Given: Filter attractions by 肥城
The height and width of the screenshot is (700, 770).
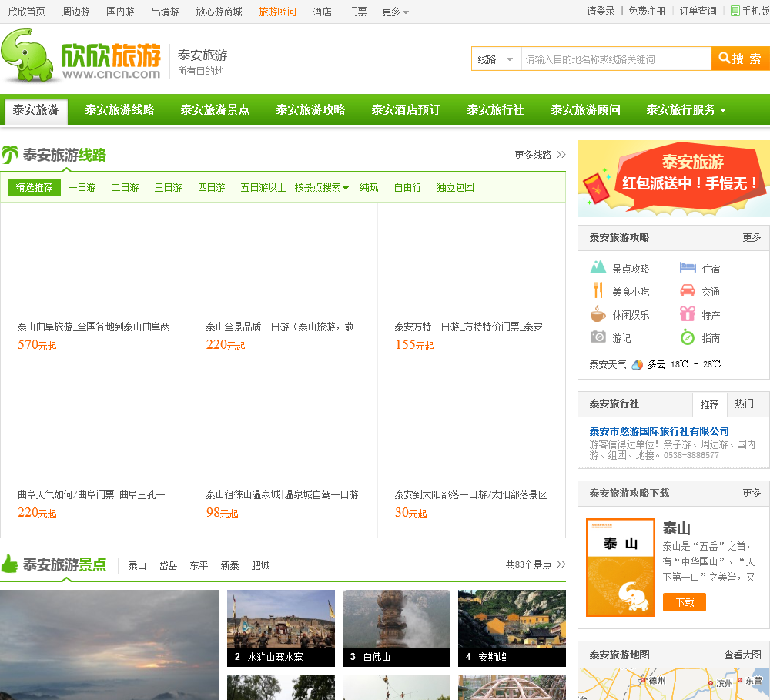Looking at the screenshot, I should click(x=261, y=565).
